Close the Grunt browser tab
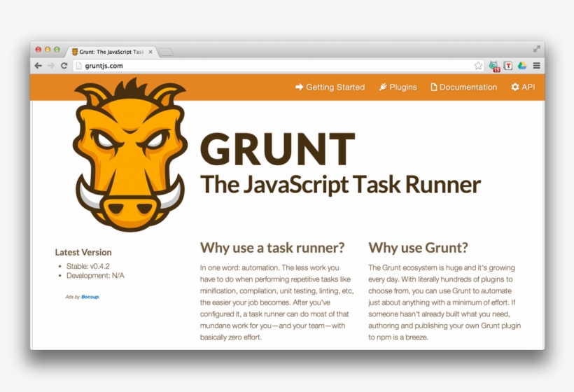The height and width of the screenshot is (392, 574). pos(150,52)
